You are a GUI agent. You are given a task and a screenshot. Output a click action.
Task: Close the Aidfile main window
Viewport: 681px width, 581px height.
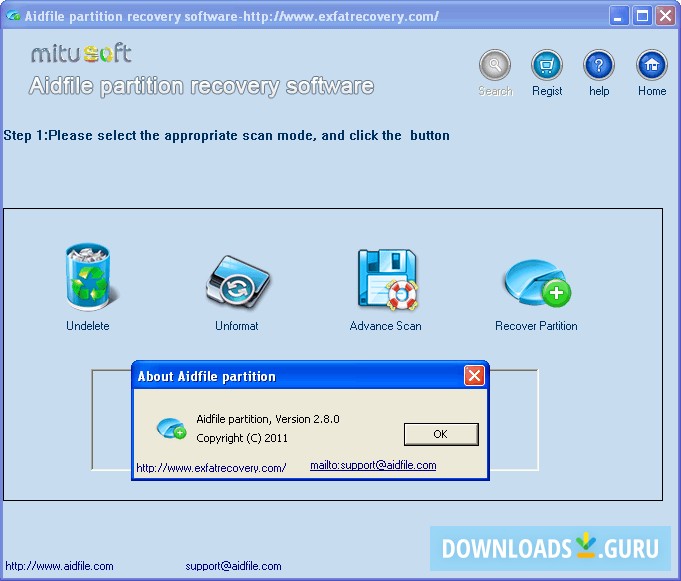665,17
